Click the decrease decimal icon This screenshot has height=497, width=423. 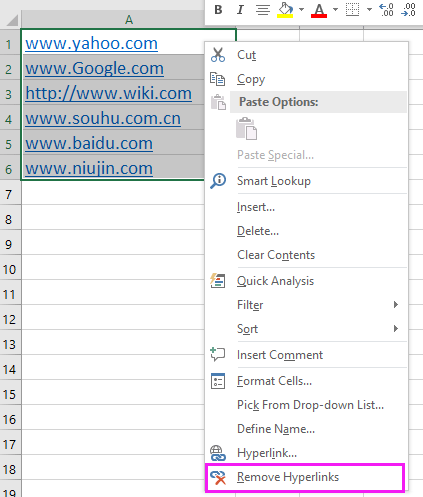(409, 10)
